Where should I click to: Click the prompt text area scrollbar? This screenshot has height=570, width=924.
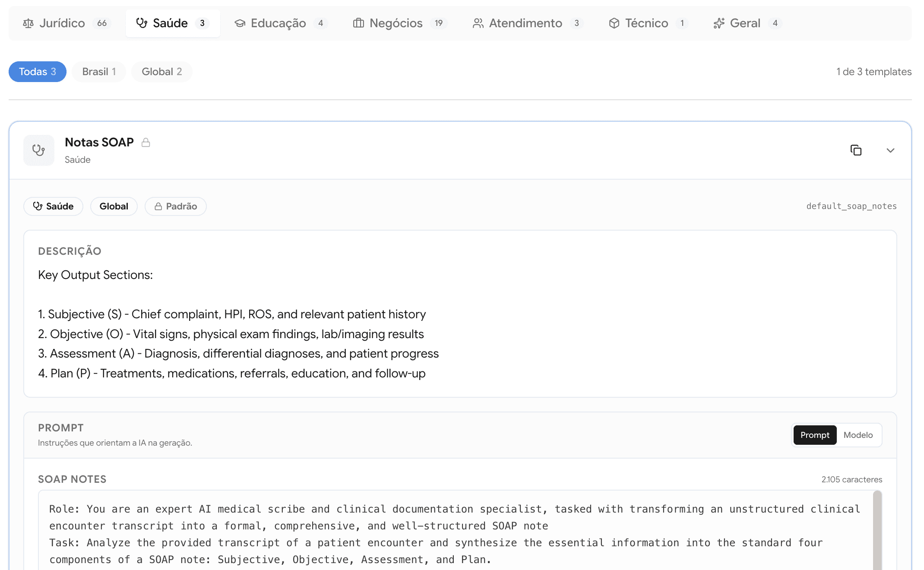pyautogui.click(x=877, y=530)
